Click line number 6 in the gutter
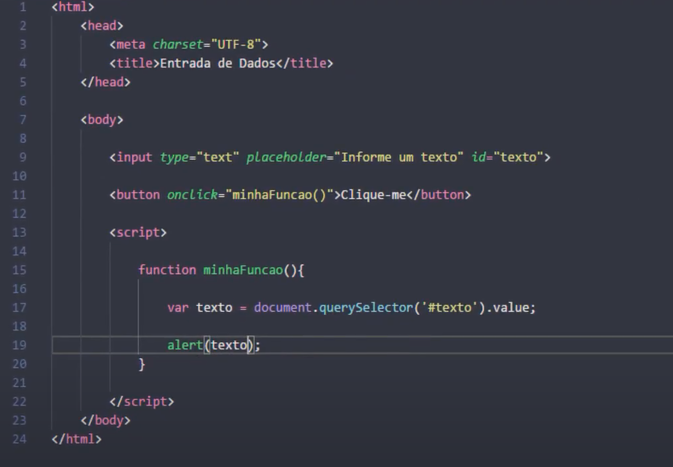The width and height of the screenshot is (673, 467). point(22,101)
